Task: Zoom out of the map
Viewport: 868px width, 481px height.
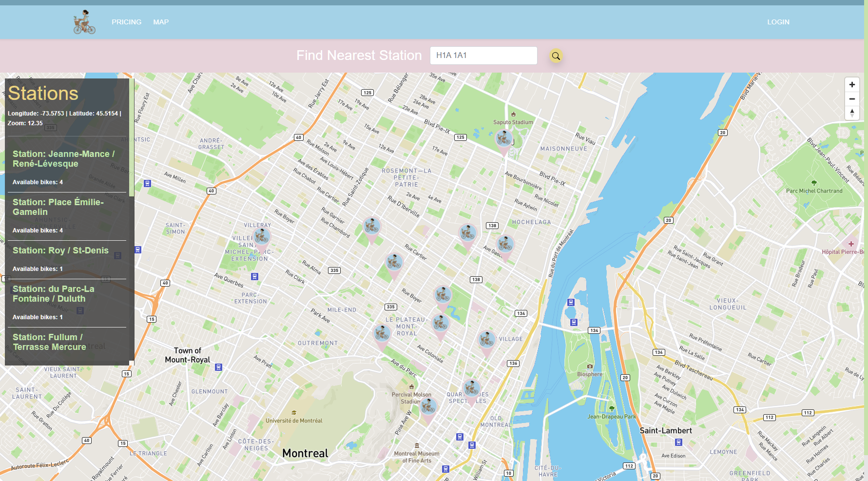Action: [851, 99]
